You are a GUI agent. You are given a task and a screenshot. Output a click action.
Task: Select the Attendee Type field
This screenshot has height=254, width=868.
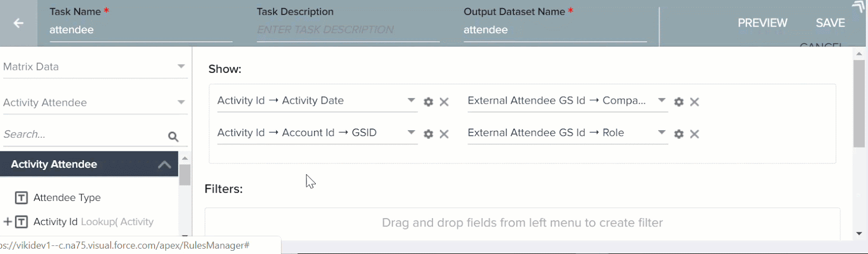[67, 198]
